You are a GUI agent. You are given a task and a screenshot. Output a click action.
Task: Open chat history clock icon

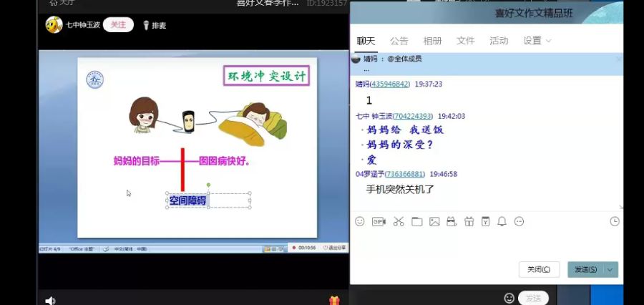point(614,222)
